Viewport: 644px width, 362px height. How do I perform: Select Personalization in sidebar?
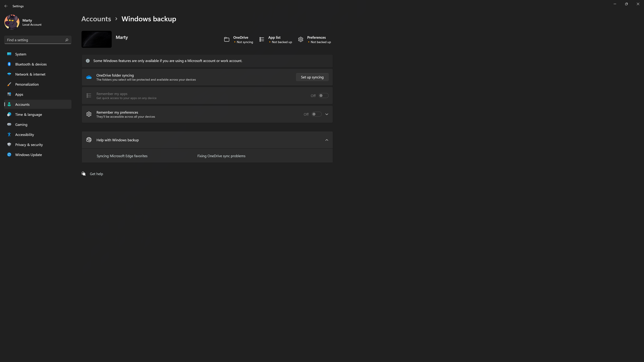[27, 84]
